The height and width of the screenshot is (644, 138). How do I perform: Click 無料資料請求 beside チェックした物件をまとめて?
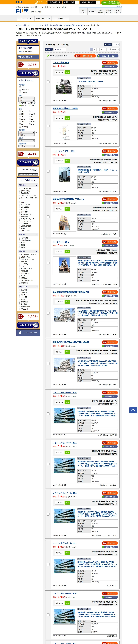[85, 56]
